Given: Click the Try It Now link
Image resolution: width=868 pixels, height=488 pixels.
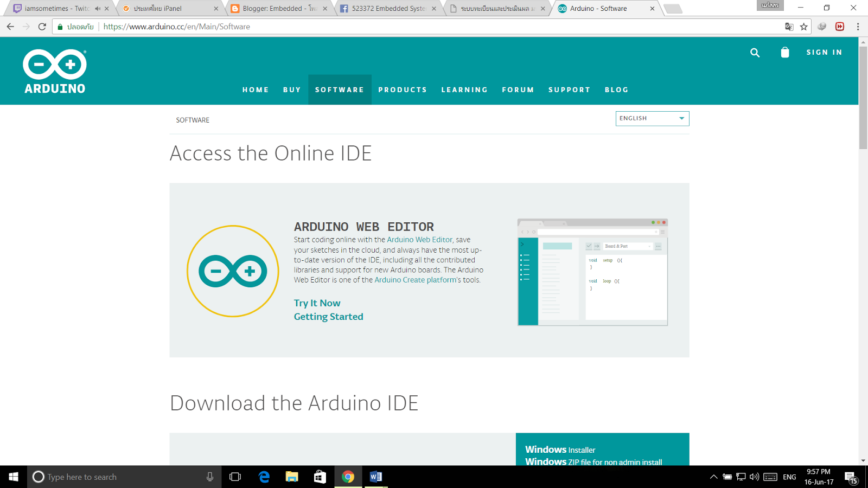Looking at the screenshot, I should click(x=317, y=303).
